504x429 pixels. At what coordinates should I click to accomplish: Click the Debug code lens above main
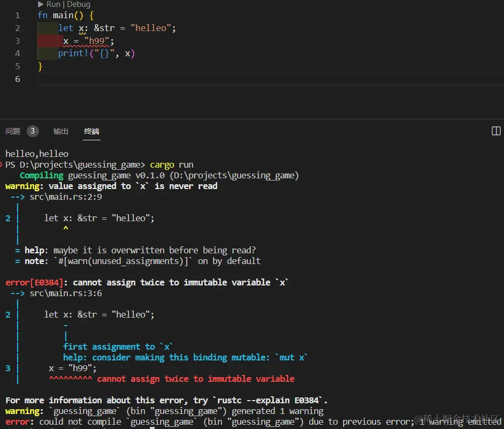79,4
